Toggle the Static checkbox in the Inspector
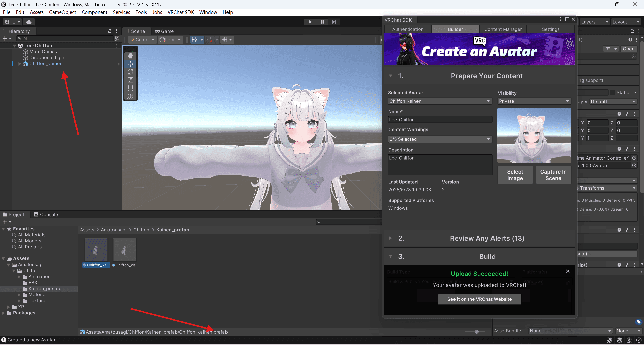644x345 pixels. click(613, 92)
